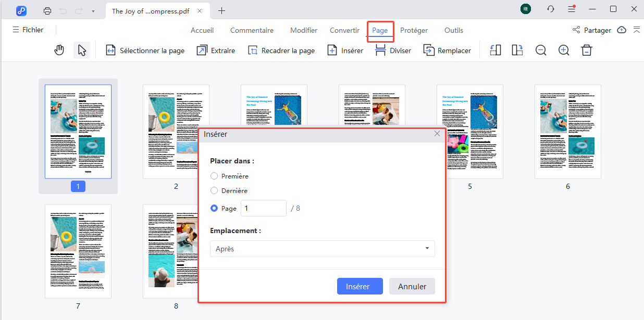Click the headset support icon
The height and width of the screenshot is (320, 644).
[551, 9]
